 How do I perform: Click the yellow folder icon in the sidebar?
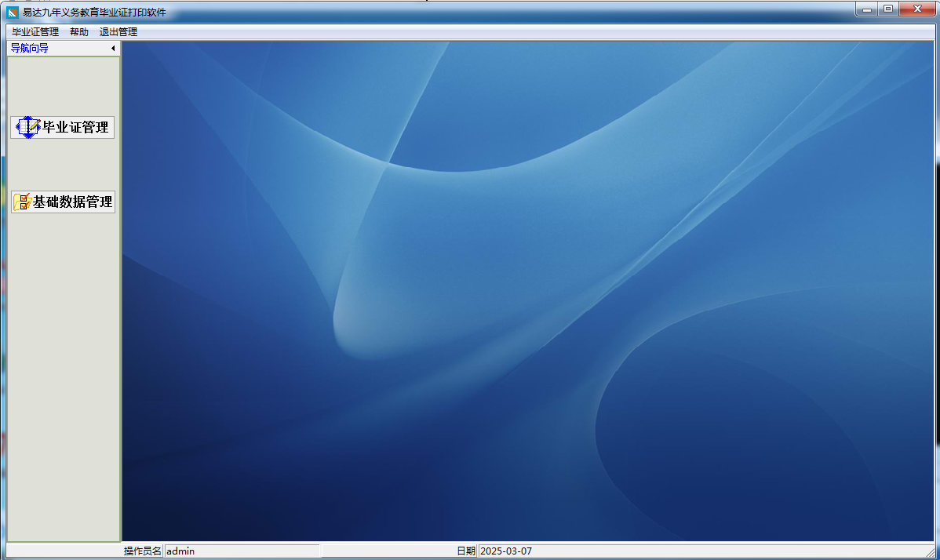coord(20,202)
